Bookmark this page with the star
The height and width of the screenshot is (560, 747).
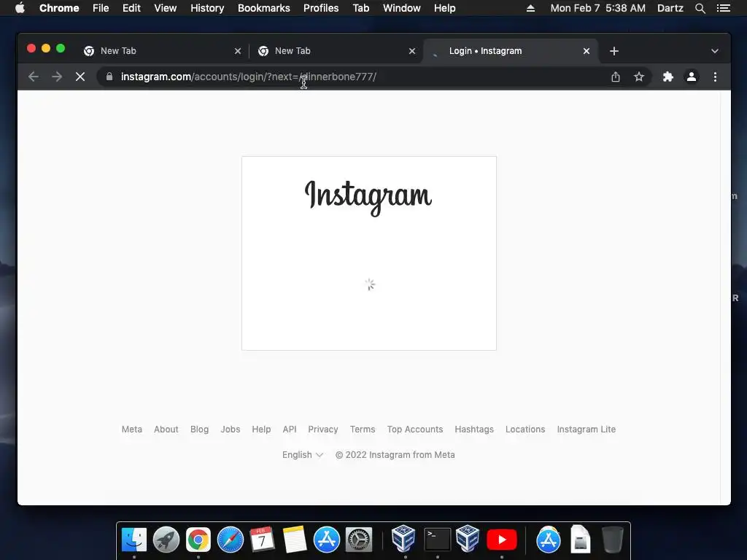pos(639,77)
